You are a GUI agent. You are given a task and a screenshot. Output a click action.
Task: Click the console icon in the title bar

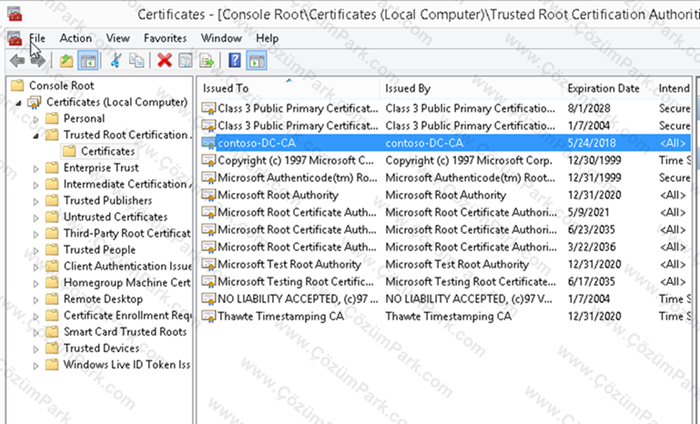click(14, 14)
